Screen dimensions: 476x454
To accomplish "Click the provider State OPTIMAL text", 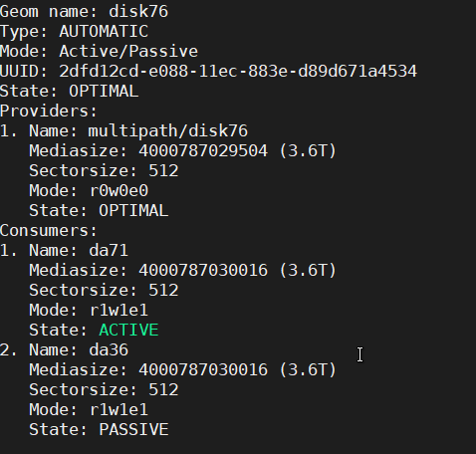I will pos(133,211).
